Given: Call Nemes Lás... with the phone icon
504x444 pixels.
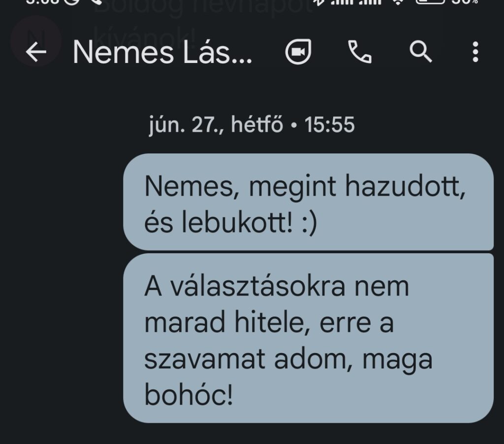Looking at the screenshot, I should (360, 52).
